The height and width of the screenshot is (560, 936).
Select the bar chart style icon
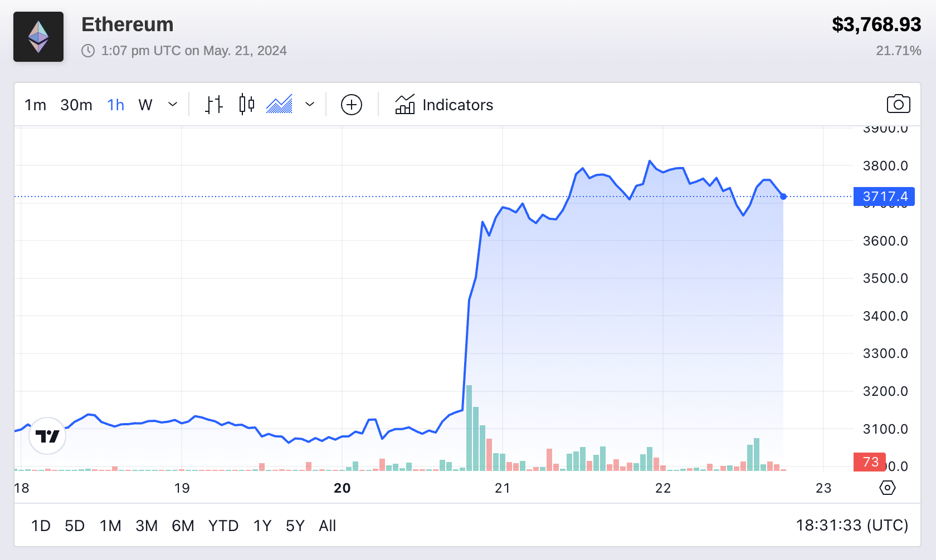click(214, 105)
